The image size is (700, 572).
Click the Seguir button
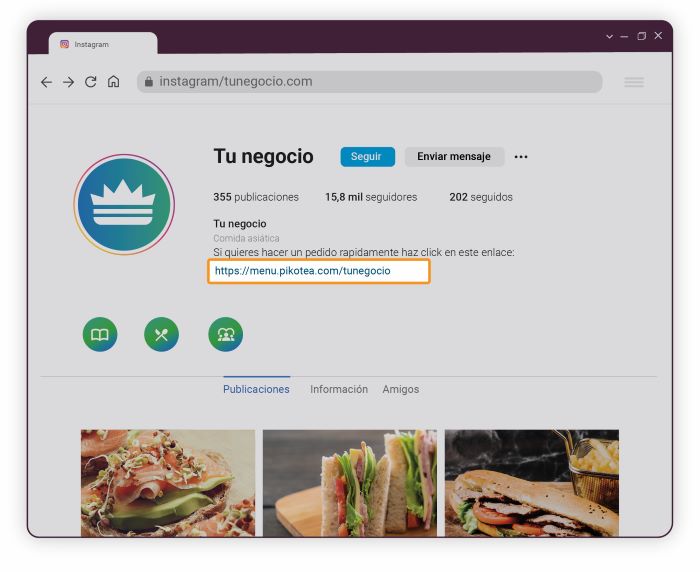(x=367, y=157)
